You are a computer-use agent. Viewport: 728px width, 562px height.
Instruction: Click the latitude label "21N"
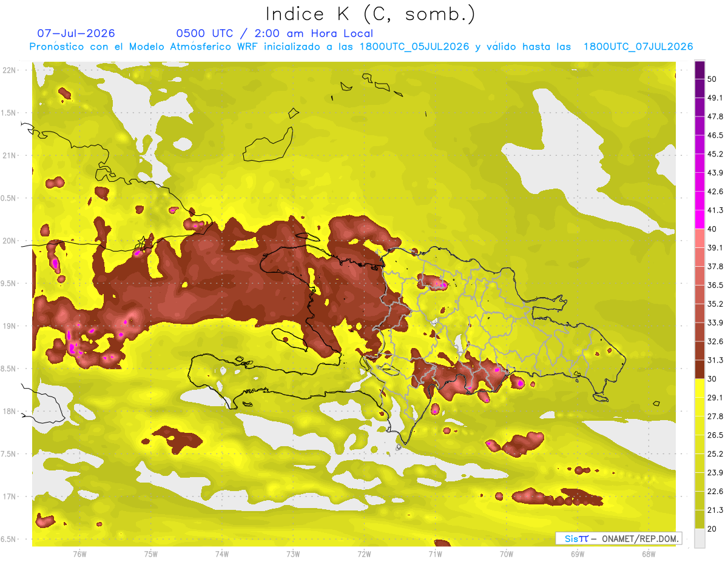coord(9,156)
